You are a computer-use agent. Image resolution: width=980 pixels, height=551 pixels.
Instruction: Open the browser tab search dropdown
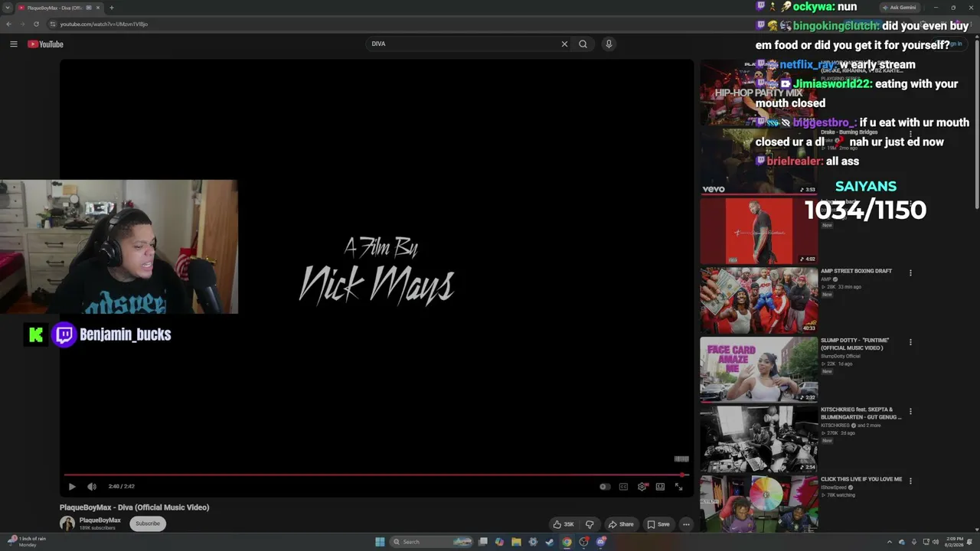[8, 8]
